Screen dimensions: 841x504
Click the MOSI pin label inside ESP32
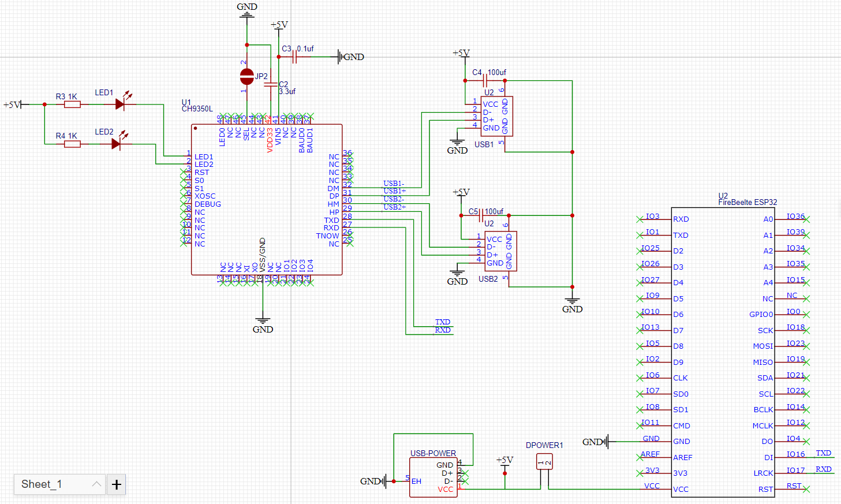click(762, 346)
